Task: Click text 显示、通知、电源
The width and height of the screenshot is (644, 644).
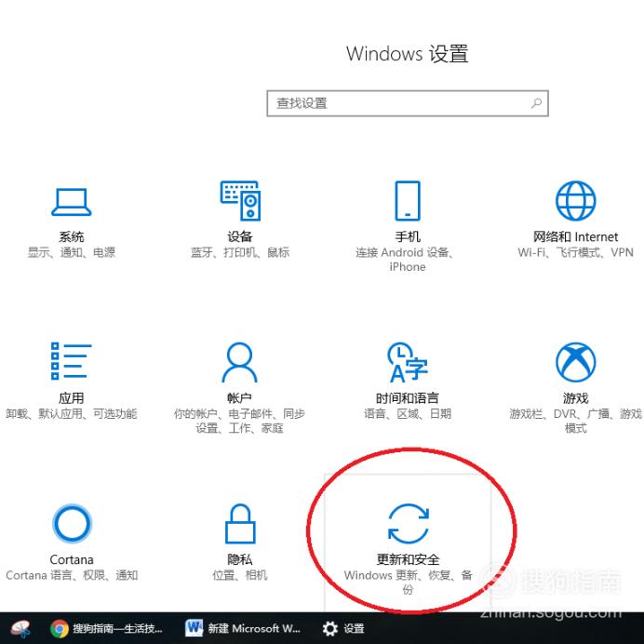Action: click(72, 252)
